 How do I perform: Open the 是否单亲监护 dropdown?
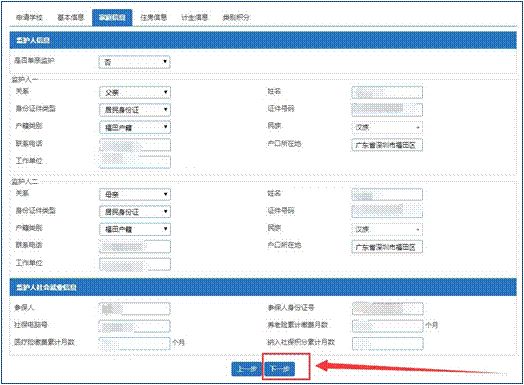(135, 62)
